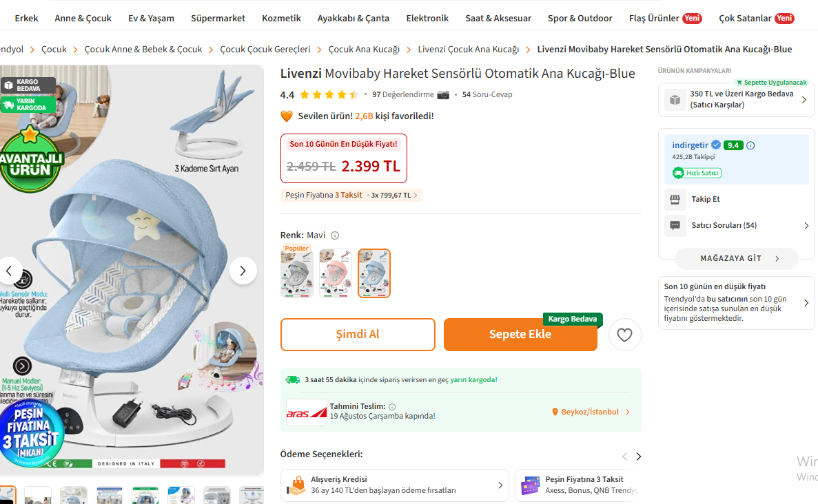View info icon next to Renk: Mavi
This screenshot has width=818, height=504.
[335, 235]
